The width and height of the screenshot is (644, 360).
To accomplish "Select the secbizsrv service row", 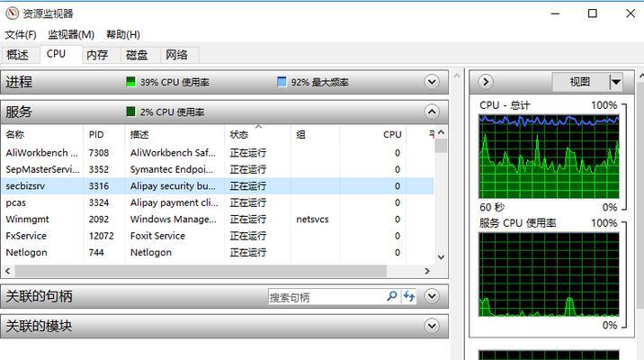I will [218, 185].
